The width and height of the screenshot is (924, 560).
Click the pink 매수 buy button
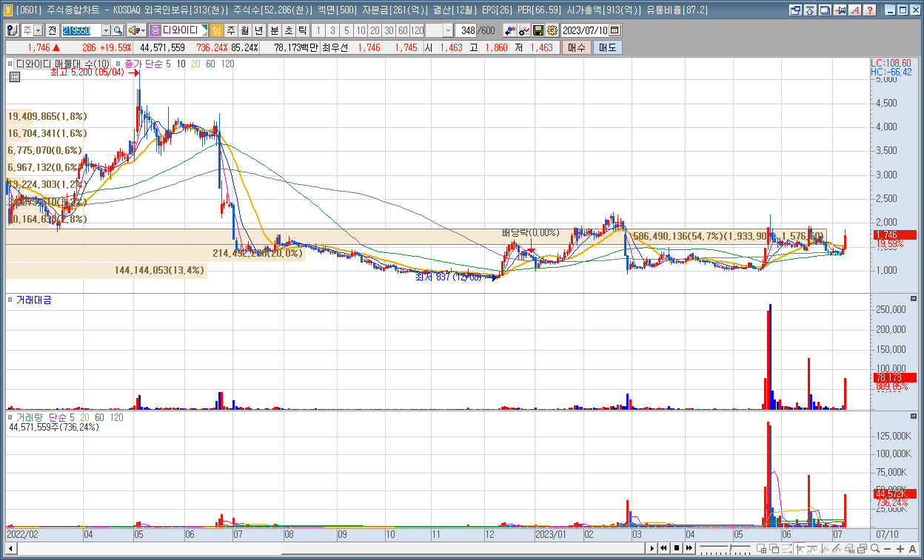pos(576,47)
